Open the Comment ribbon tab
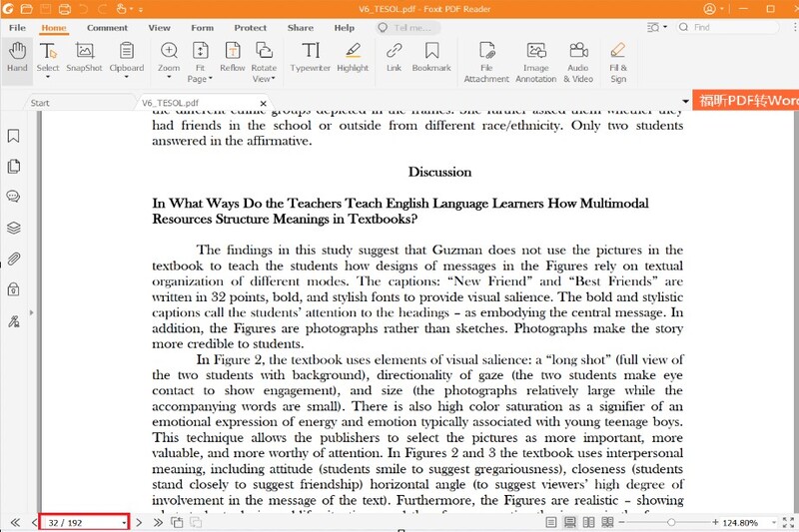Screen dimensions: 799x532 click(x=107, y=28)
